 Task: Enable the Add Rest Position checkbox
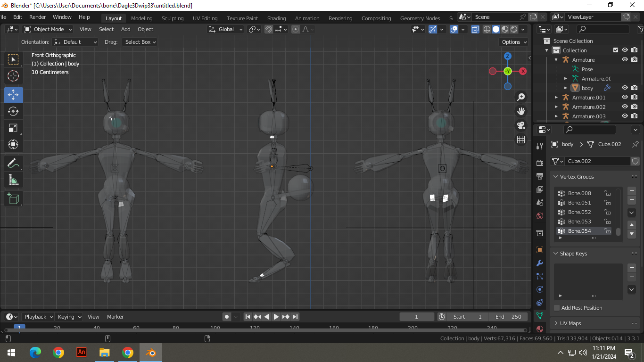click(556, 307)
